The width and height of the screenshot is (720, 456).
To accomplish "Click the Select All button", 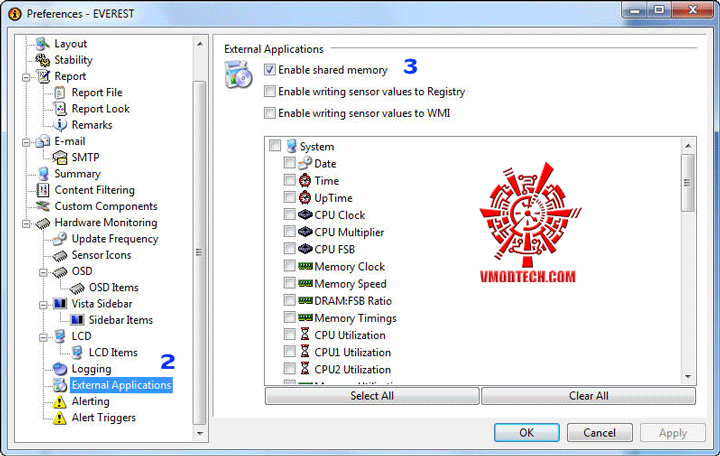I will [x=372, y=396].
